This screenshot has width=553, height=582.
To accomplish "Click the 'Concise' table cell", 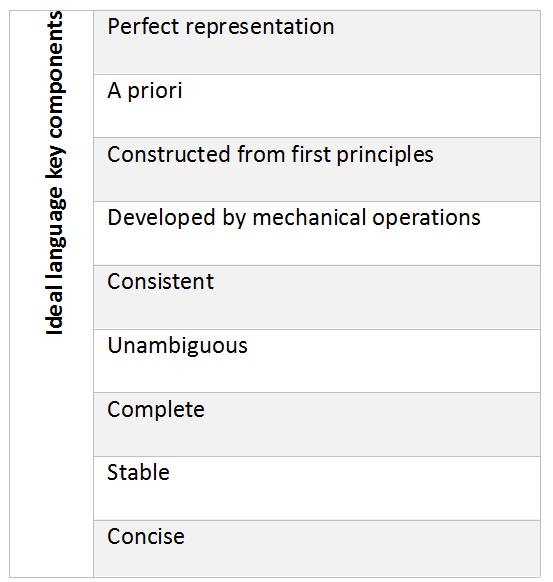I will [x=317, y=549].
